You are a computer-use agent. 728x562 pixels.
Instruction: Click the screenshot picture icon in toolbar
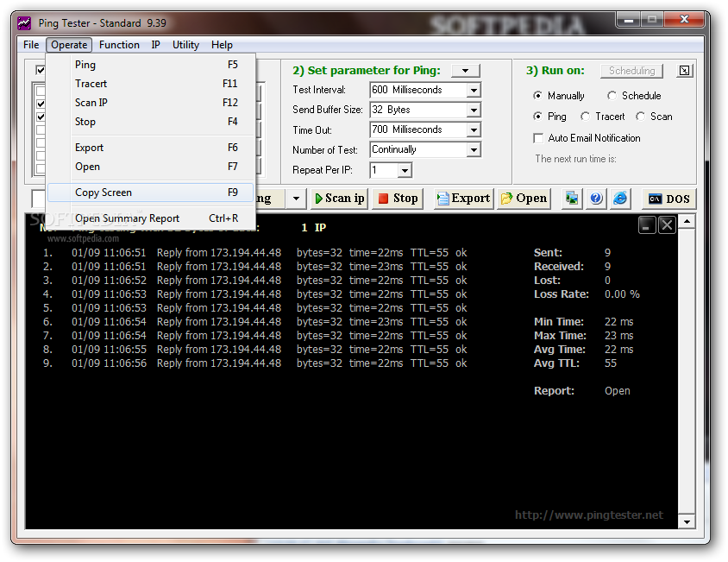(x=572, y=199)
